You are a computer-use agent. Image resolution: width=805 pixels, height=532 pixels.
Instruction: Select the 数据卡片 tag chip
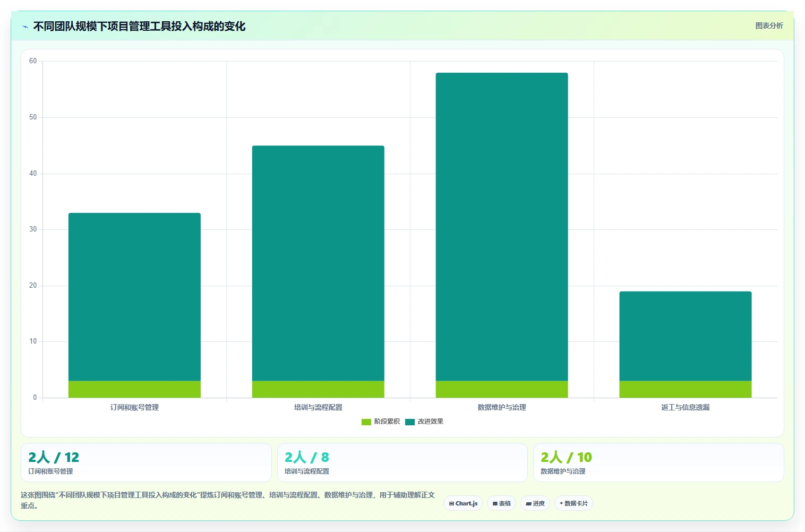573,503
